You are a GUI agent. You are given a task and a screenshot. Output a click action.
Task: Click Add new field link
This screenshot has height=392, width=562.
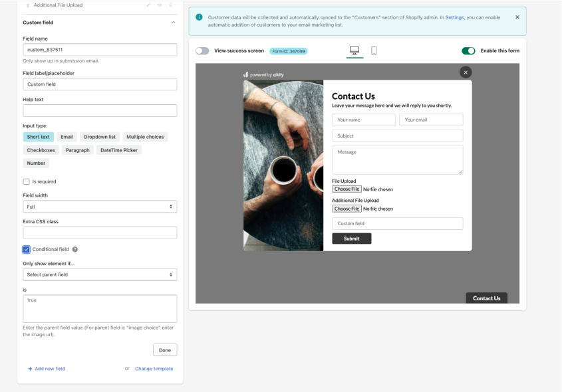click(x=47, y=369)
